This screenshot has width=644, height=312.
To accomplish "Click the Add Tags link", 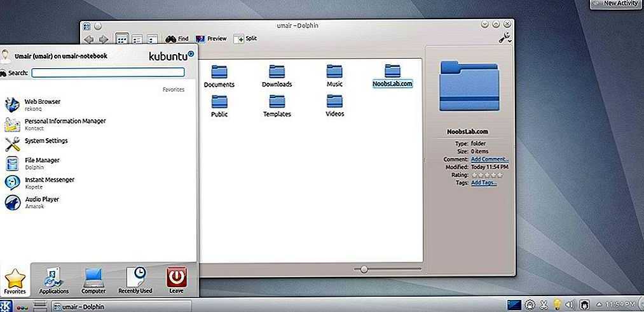I will point(484,183).
